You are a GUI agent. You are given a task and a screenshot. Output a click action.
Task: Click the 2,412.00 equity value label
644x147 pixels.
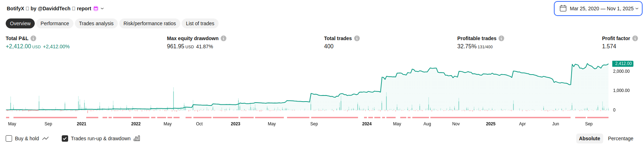pos(623,64)
